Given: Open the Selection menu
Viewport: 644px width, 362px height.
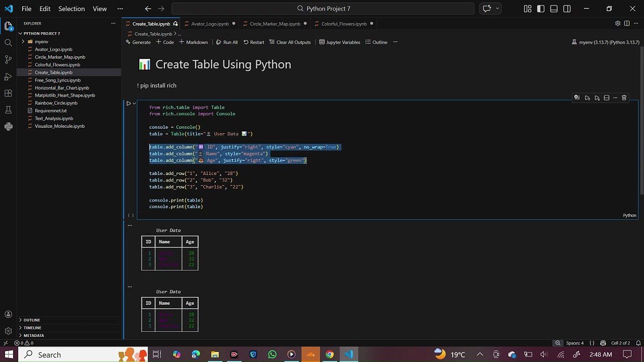Looking at the screenshot, I should (71, 9).
